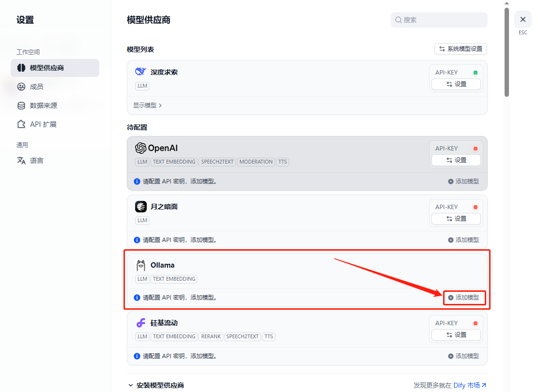Expand 显示模型 under 深度求索
538x392 pixels.
pyautogui.click(x=147, y=106)
